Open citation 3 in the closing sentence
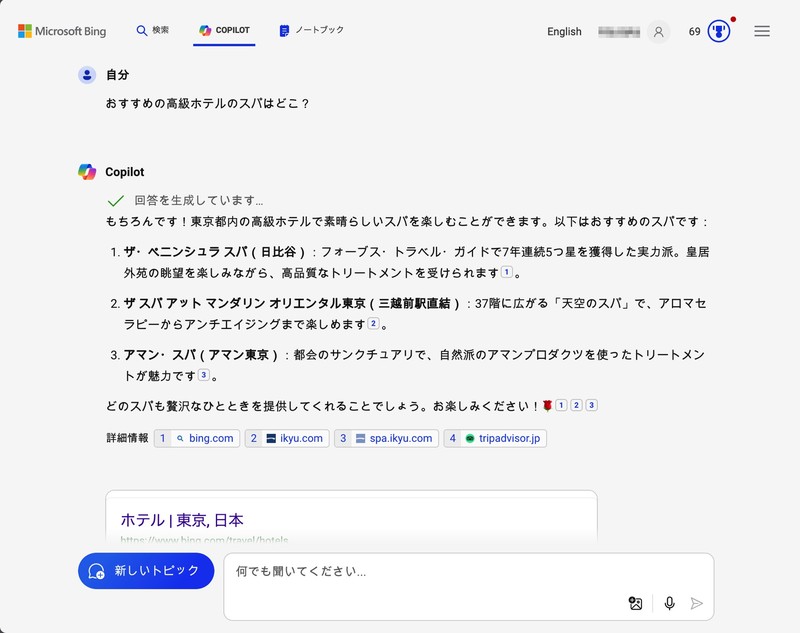The width and height of the screenshot is (800, 633). point(591,405)
